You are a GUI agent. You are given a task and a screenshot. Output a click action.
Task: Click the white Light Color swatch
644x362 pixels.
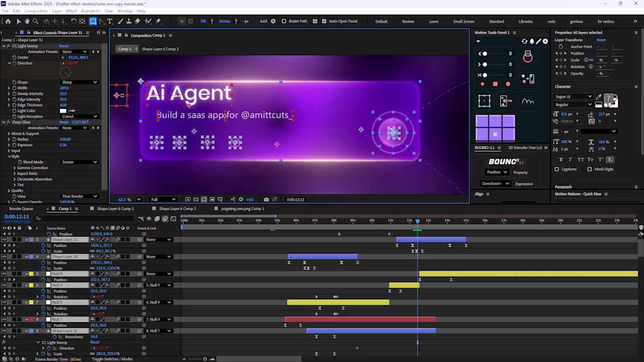tap(63, 111)
